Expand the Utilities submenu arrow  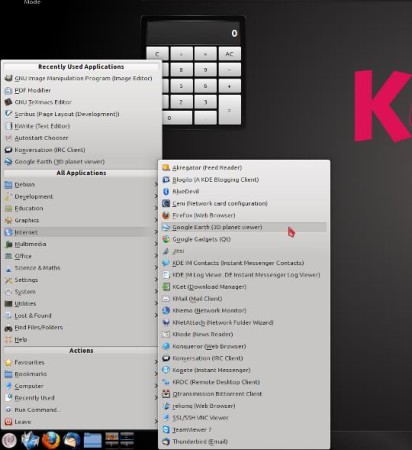(x=156, y=303)
